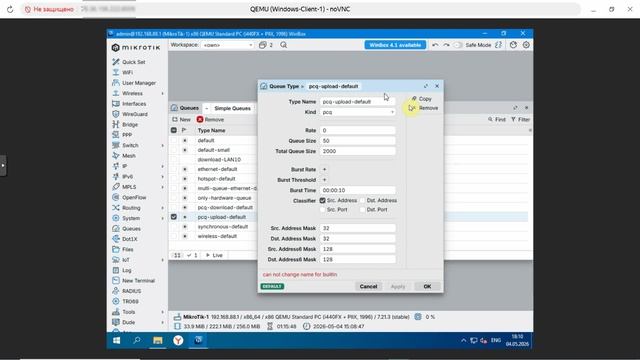Click the search icon in Winbox toolbar
The height and width of the screenshot is (360, 640).
point(283,45)
